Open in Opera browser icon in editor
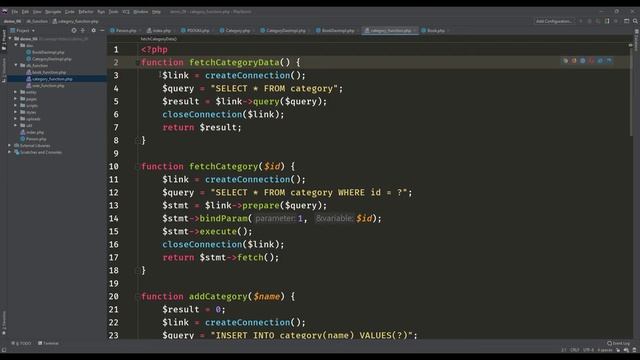 coord(591,61)
